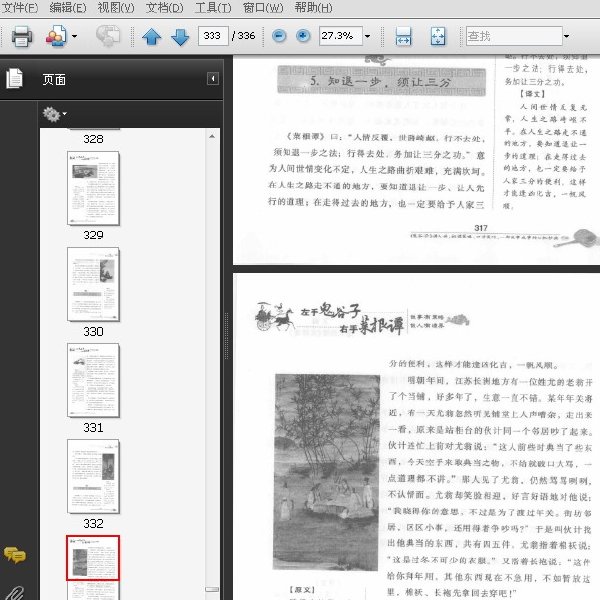Click the Pages panel document icon

[x=15, y=78]
